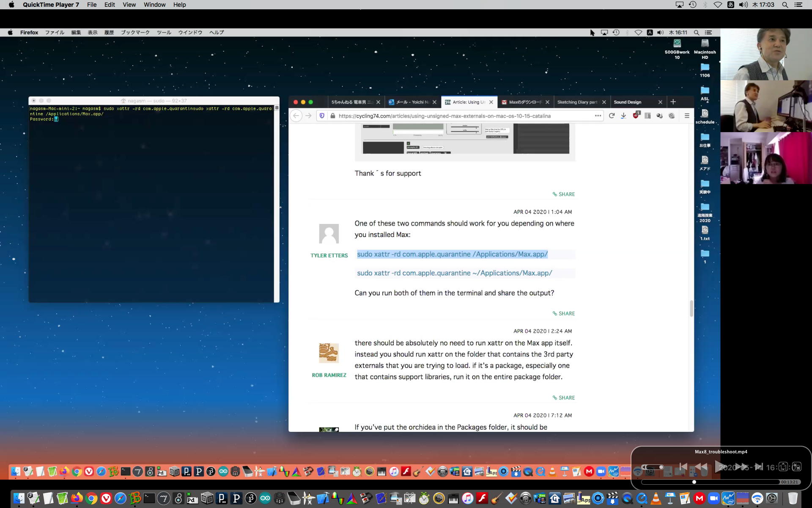Screen dimensions: 812x508
Task: Open the View menu in menu bar
Action: 129,5
